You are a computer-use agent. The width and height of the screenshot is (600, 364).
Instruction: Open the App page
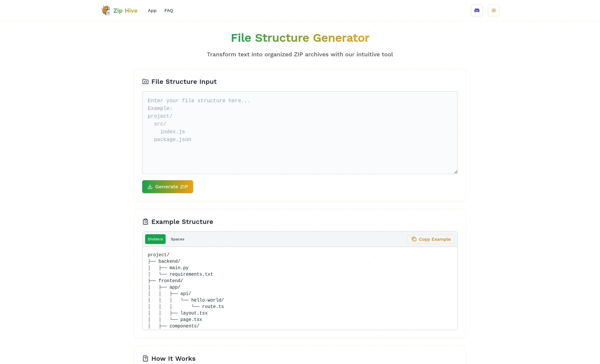click(152, 10)
